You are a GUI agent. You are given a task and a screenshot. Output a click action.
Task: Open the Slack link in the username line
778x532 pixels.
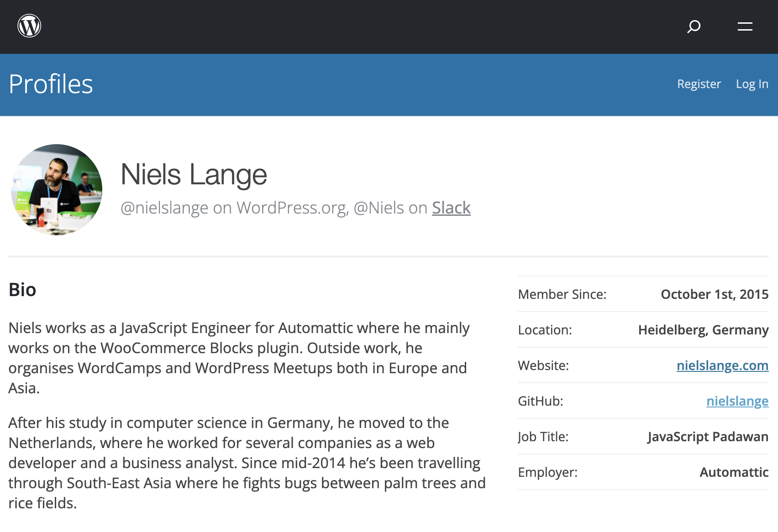(x=451, y=208)
